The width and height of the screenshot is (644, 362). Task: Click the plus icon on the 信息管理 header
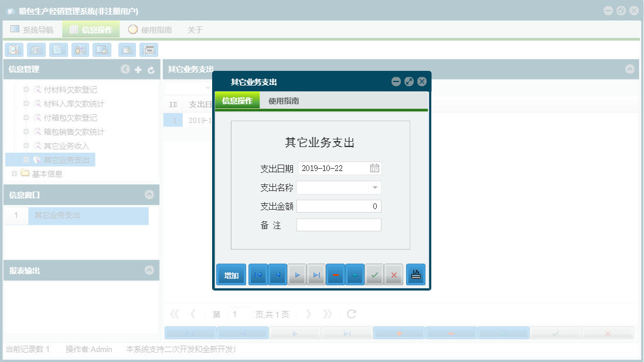tap(138, 69)
